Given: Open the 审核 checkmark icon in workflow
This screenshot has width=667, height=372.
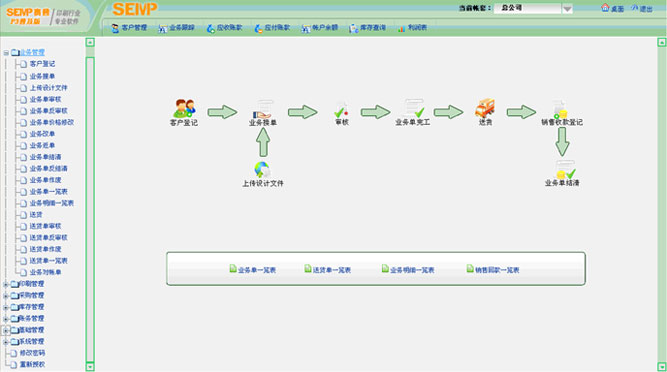Looking at the screenshot, I should pyautogui.click(x=341, y=110).
